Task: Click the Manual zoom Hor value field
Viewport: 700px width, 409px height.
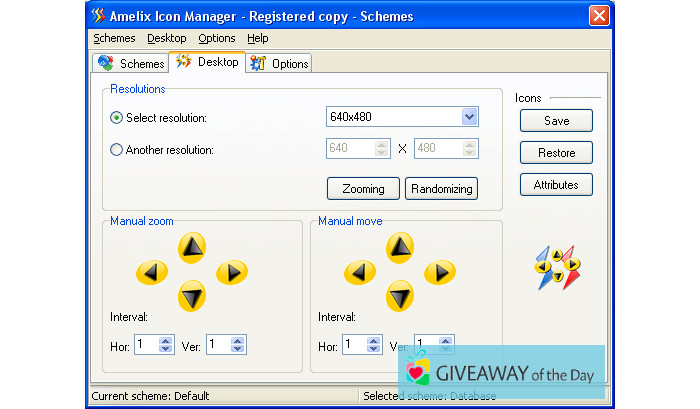Action: point(146,345)
